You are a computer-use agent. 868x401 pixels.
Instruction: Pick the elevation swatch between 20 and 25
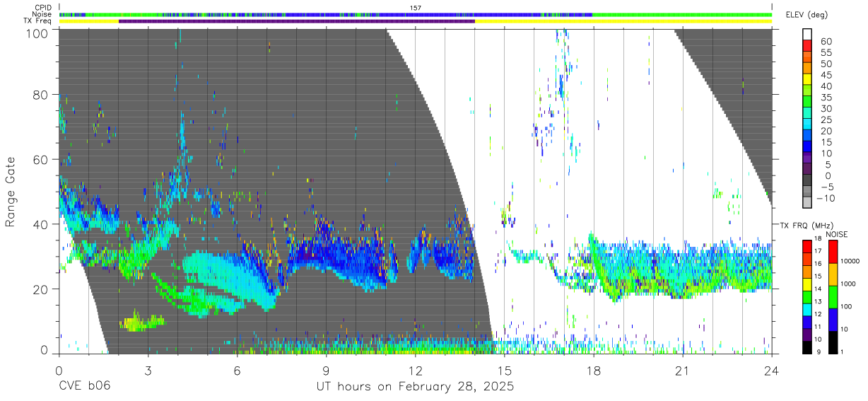tap(808, 125)
